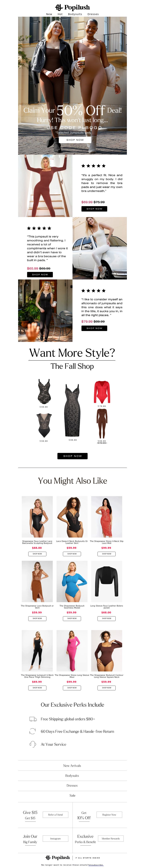Click Shop Now under The Fall Shop
Image resolution: width=145 pixels, height=868 pixels.
point(72,456)
